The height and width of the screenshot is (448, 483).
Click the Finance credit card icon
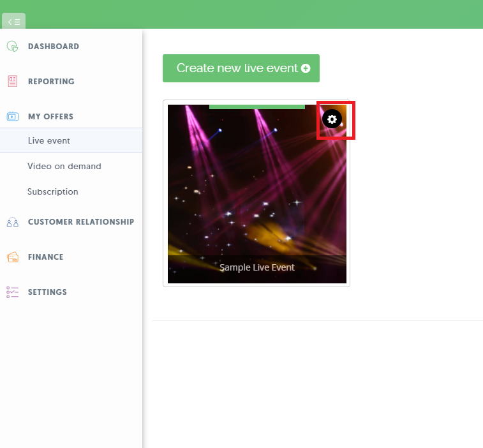click(12, 257)
